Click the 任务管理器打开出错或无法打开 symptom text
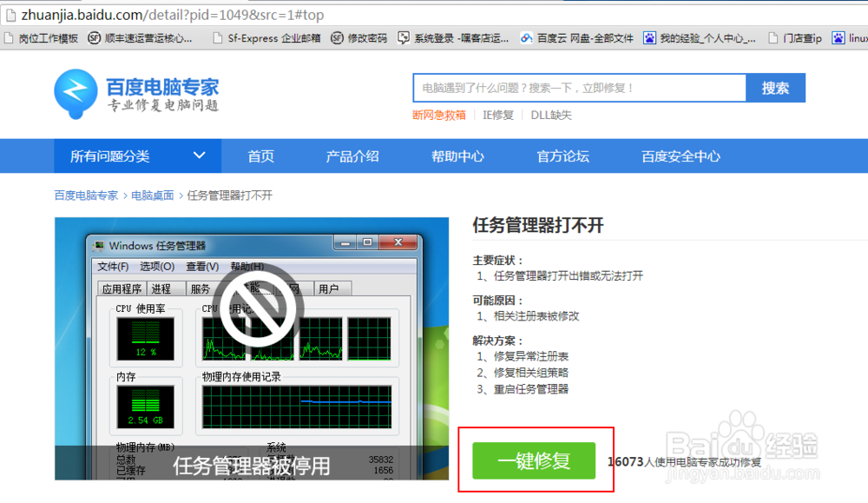 click(568, 276)
